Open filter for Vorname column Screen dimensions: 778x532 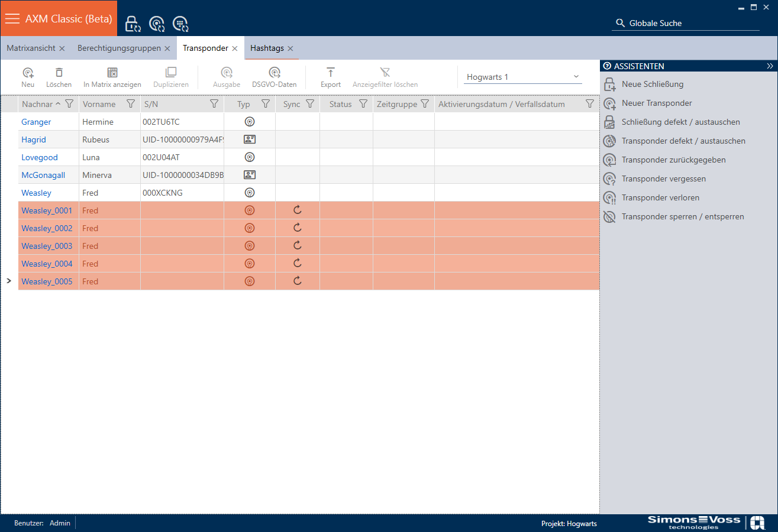(131, 104)
